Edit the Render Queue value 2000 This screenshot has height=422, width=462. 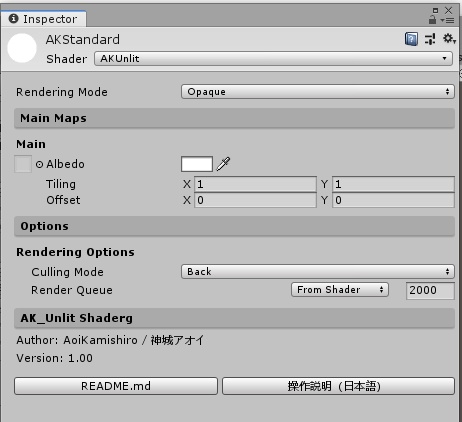pos(430,290)
